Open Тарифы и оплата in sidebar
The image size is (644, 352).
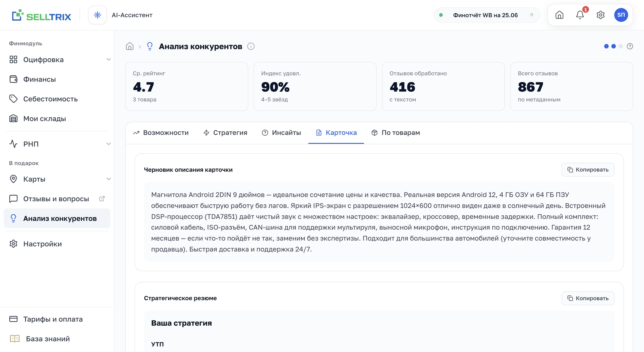(x=57, y=319)
